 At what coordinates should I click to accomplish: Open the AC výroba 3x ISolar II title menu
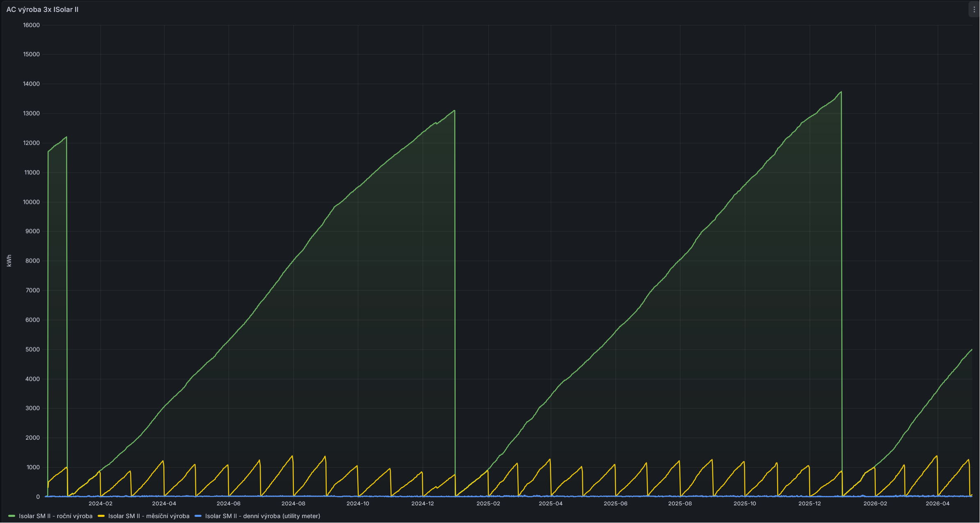42,9
